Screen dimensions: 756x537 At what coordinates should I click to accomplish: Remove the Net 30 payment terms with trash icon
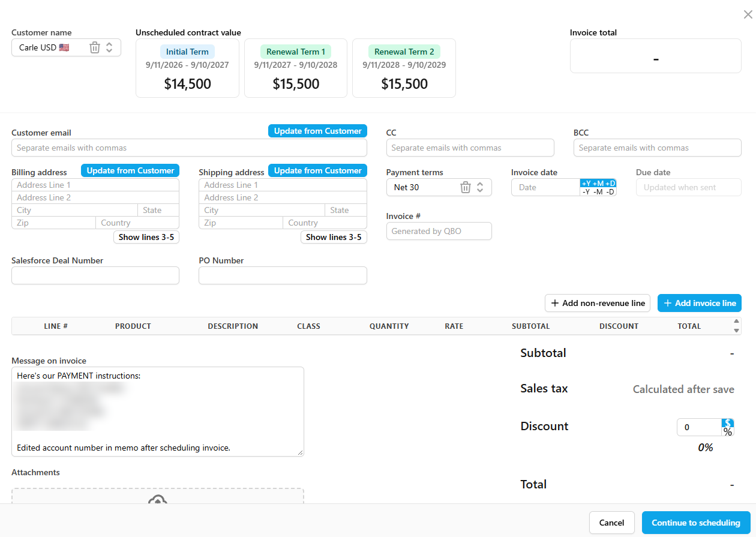click(x=466, y=187)
